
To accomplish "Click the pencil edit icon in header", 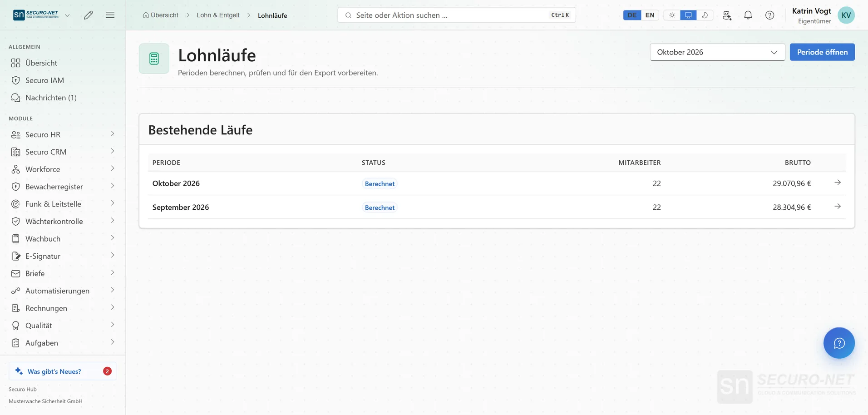I will pyautogui.click(x=89, y=15).
